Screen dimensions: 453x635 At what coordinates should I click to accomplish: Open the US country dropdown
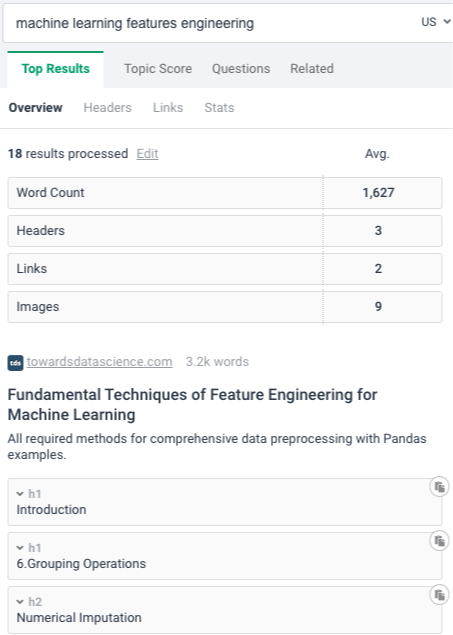tap(436, 22)
